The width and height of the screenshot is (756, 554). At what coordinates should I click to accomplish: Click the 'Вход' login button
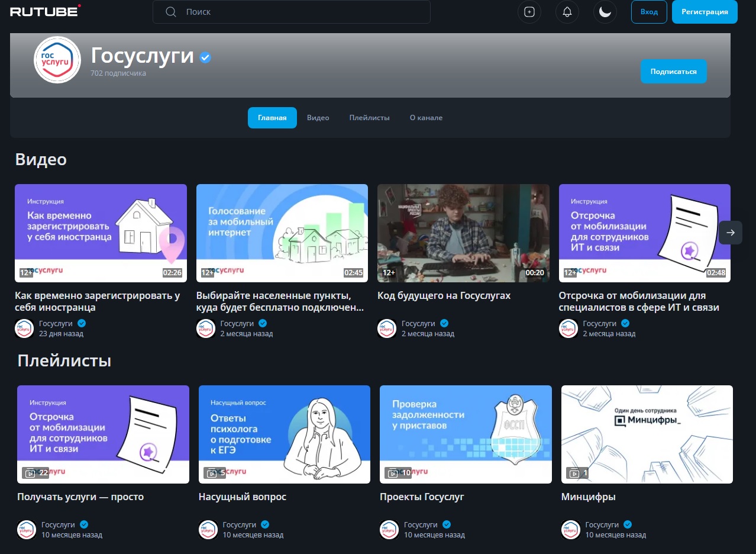[649, 12]
